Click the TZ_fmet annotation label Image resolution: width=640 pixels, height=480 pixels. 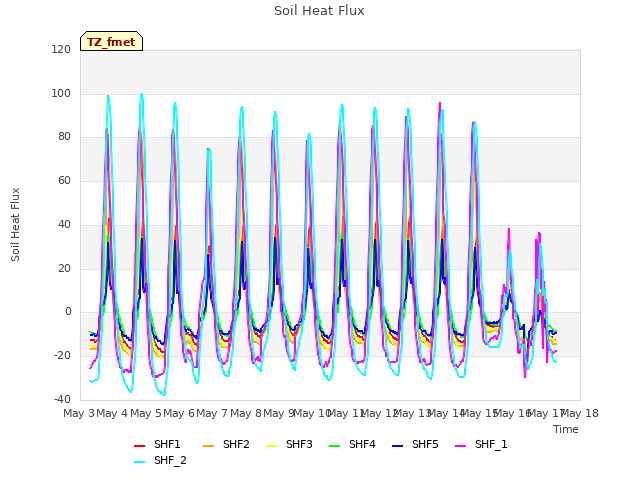coord(111,41)
